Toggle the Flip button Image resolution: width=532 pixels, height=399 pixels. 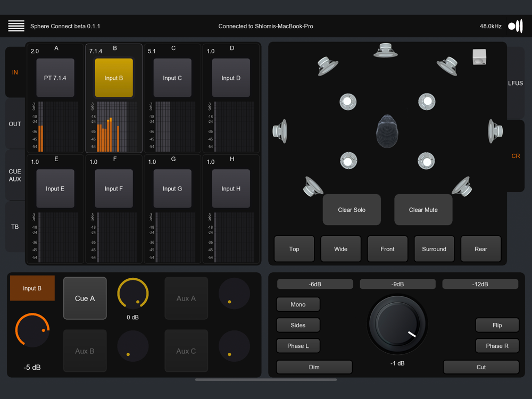point(497,325)
